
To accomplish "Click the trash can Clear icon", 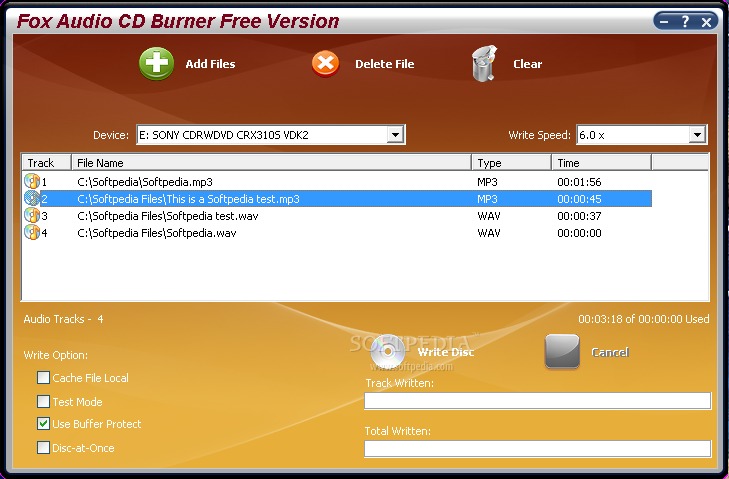I will 484,64.
